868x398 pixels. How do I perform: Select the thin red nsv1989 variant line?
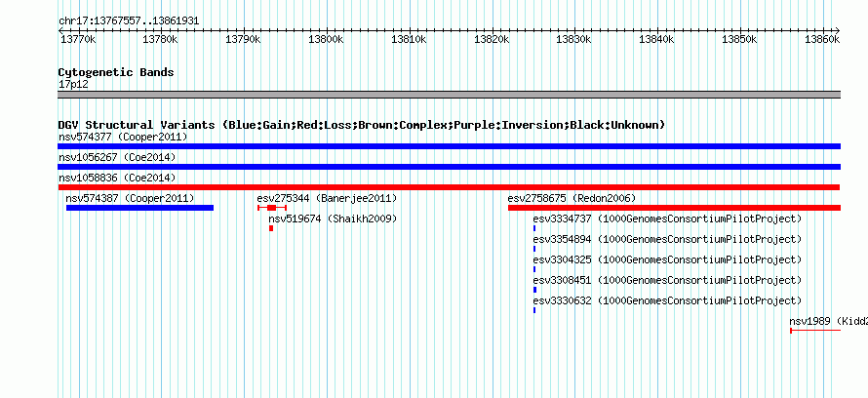tap(815, 331)
